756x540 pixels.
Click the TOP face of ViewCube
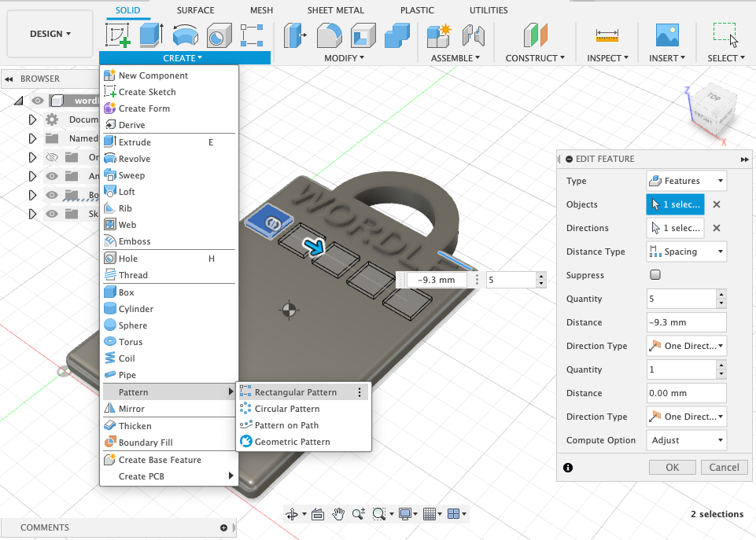714,97
